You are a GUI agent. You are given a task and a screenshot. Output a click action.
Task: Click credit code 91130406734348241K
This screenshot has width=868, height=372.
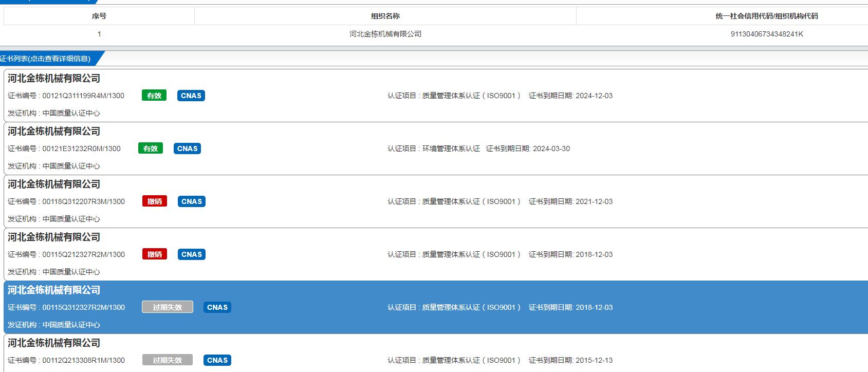767,34
